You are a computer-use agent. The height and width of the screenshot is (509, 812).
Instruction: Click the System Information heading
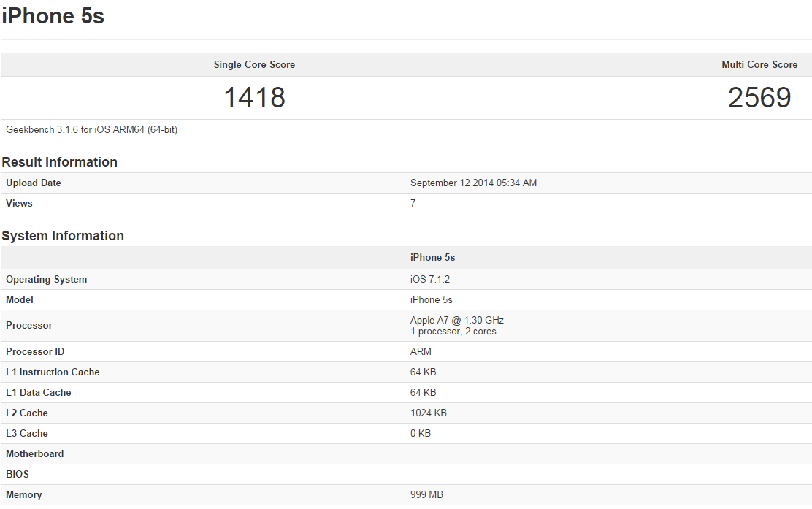63,236
